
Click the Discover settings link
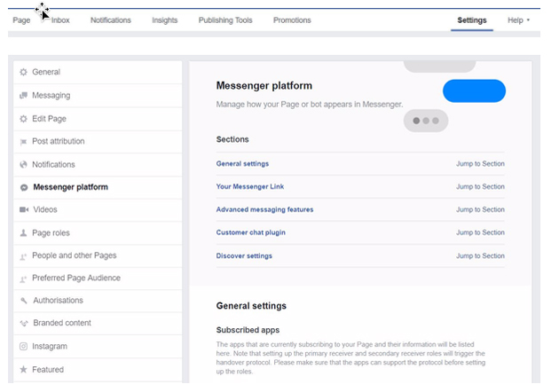pos(244,256)
